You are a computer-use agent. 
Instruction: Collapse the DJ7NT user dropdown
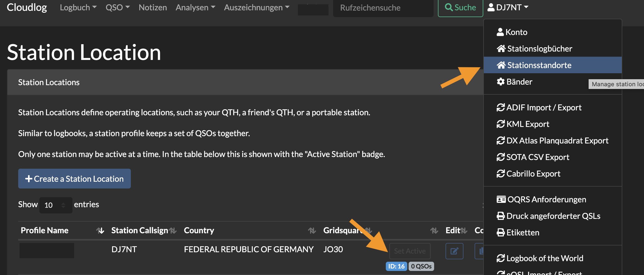(x=508, y=7)
